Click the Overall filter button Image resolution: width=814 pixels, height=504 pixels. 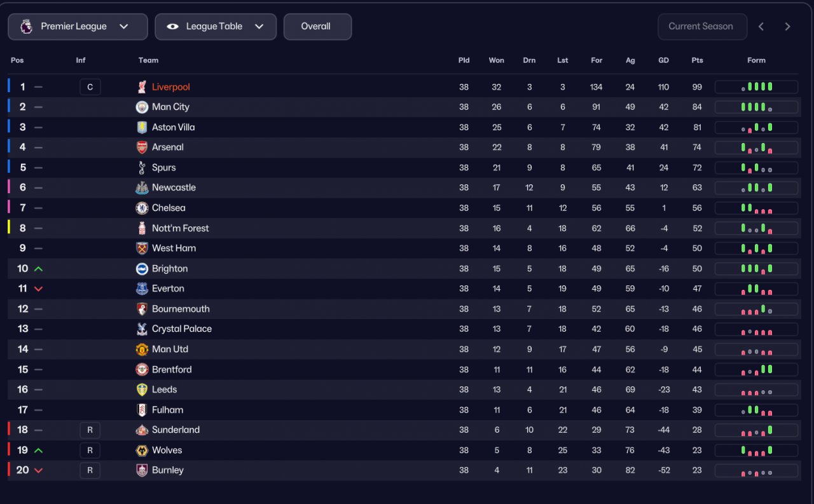[317, 27]
